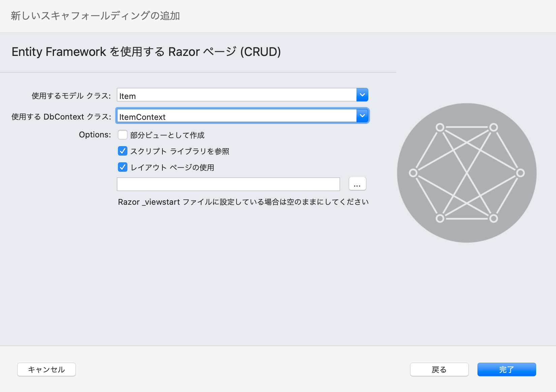Click the Entity Framework Razor page heading

click(146, 52)
